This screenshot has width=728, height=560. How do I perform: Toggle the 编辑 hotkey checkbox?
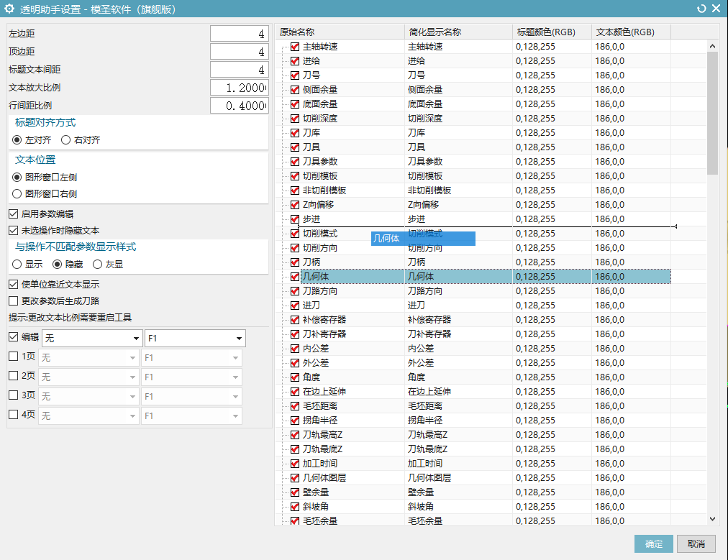pyautogui.click(x=14, y=337)
